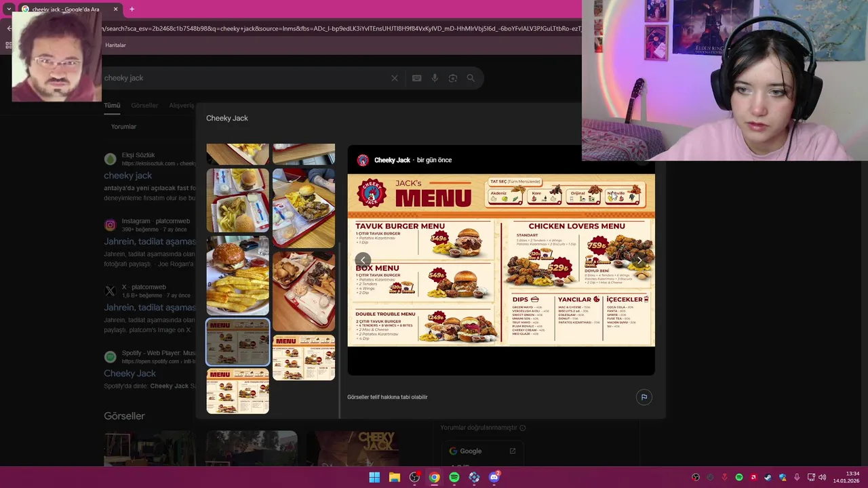Open Discord from the taskbar
Screen dimensions: 868x488
(494, 477)
